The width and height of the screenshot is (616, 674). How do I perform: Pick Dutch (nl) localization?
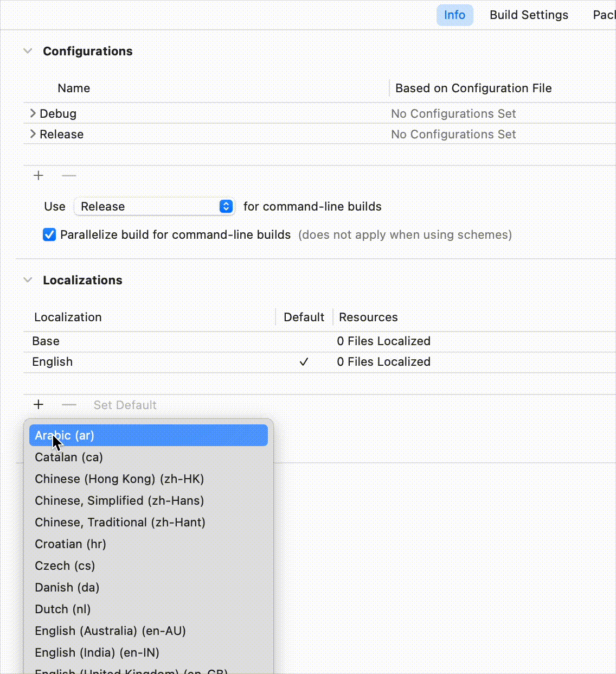point(62,609)
